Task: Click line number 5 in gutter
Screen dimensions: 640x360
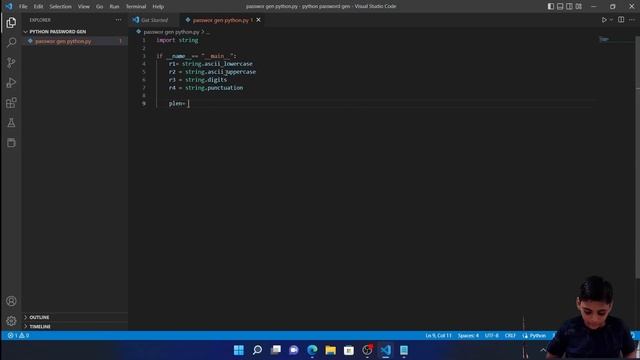Action: 143,72
